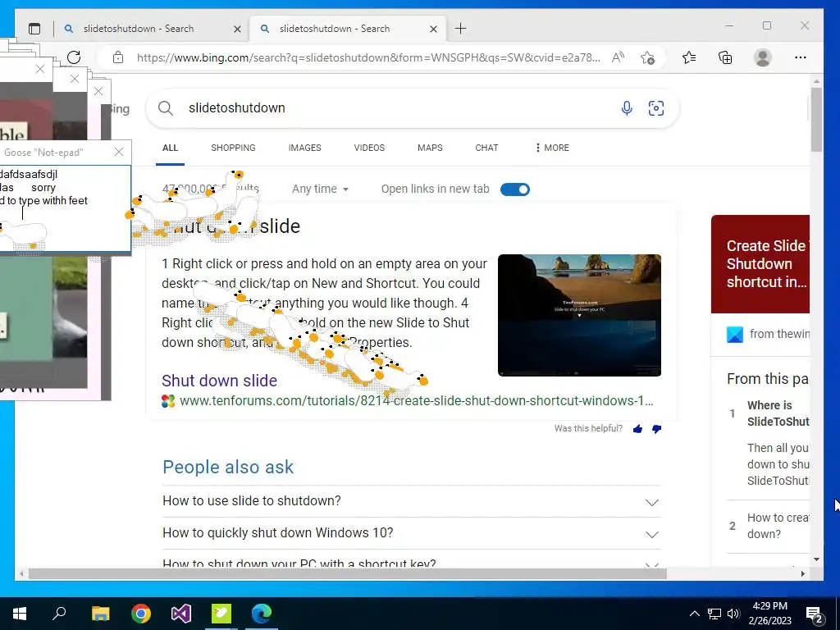Switch to the SHOPPING tab
The height and width of the screenshot is (630, 840).
(x=233, y=148)
